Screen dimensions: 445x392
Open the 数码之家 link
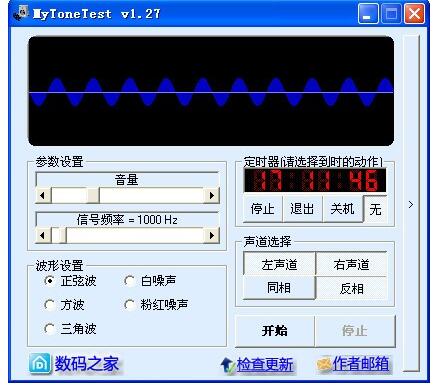(x=86, y=363)
